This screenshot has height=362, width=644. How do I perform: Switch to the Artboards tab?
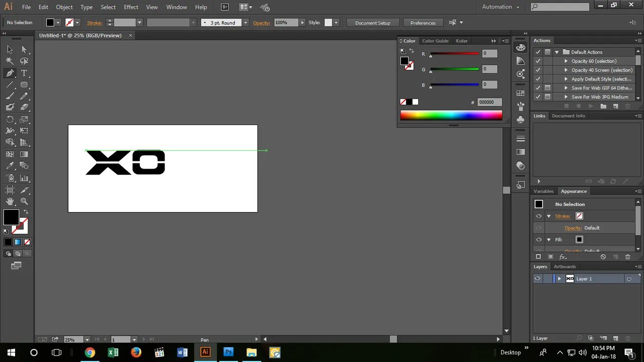(x=565, y=266)
